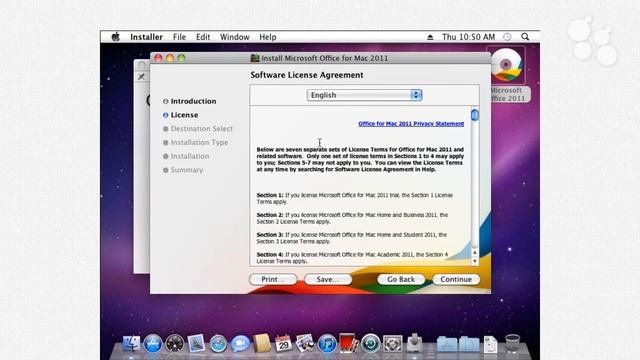Open Dashboard from the Dock
Screen dimensions: 640x360
point(175,344)
